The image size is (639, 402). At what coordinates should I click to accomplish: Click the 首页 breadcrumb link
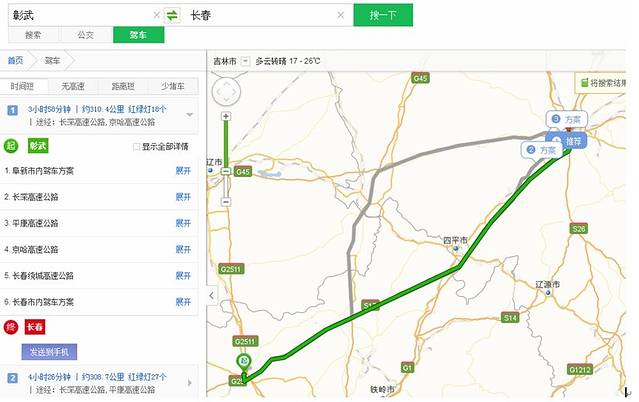(x=16, y=61)
